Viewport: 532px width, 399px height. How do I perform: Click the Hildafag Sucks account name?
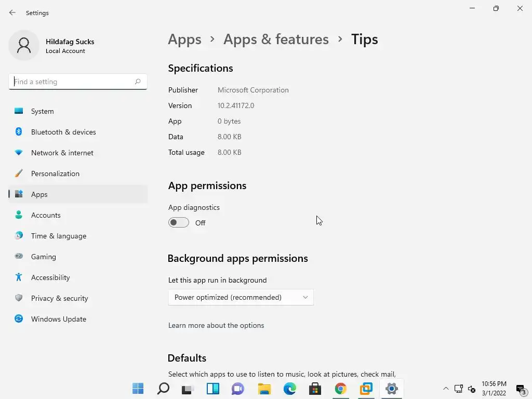[70, 42]
